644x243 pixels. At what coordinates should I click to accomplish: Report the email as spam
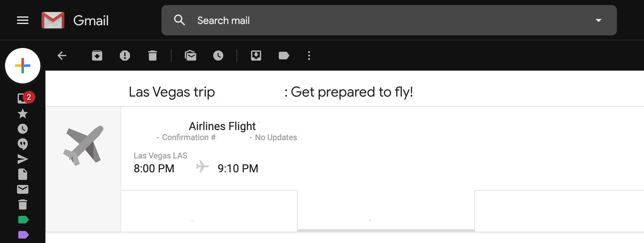tap(125, 56)
